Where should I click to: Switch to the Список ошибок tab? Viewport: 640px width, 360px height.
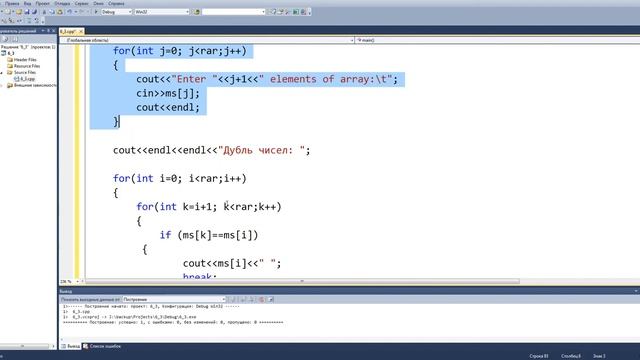click(102, 346)
